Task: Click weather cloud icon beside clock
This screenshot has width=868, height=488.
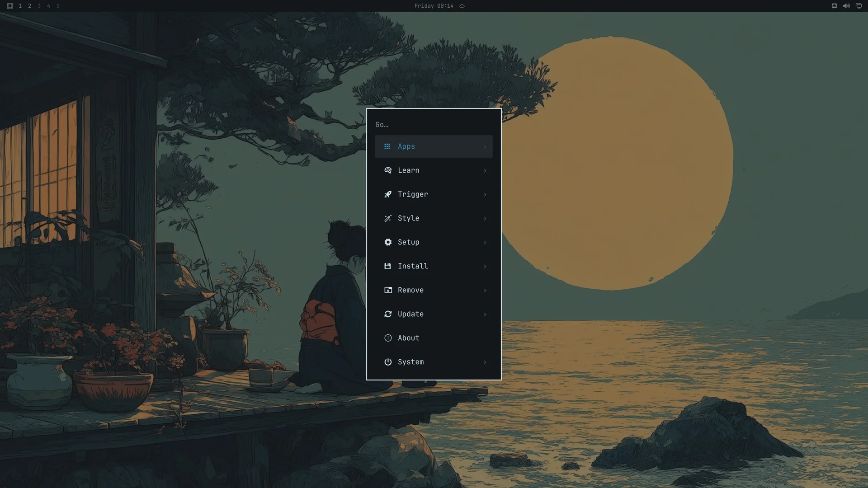Action: 462,6
